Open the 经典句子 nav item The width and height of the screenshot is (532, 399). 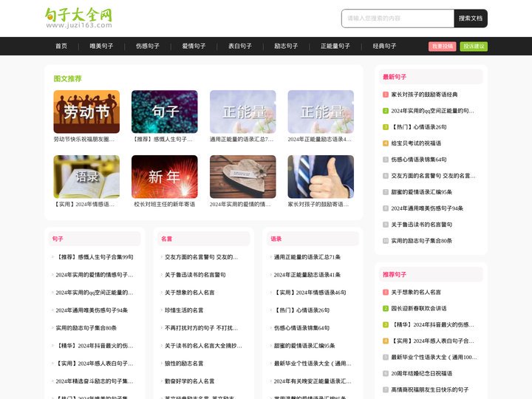coord(384,46)
